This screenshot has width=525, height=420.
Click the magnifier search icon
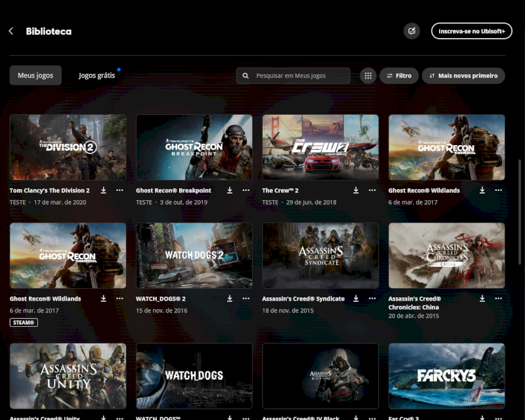[x=245, y=75]
